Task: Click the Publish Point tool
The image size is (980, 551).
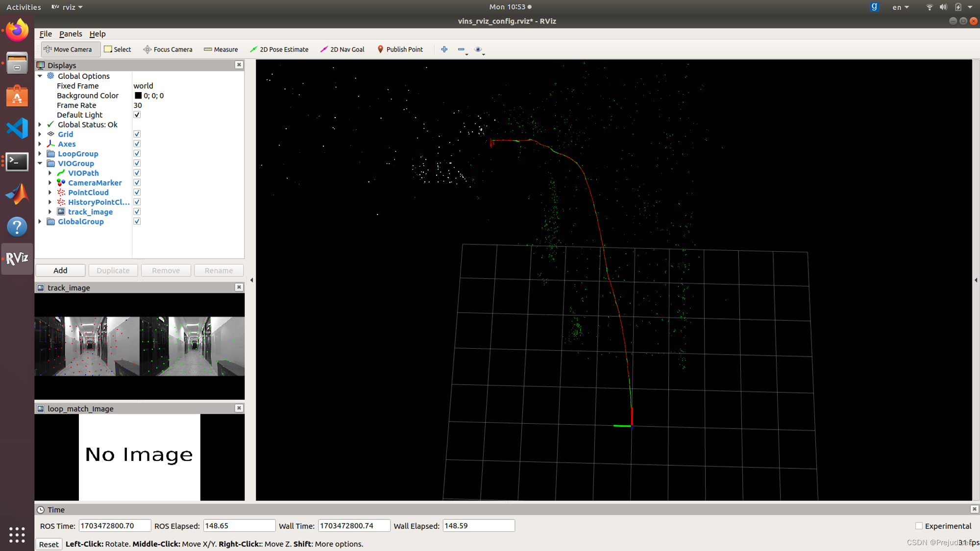Action: click(400, 49)
